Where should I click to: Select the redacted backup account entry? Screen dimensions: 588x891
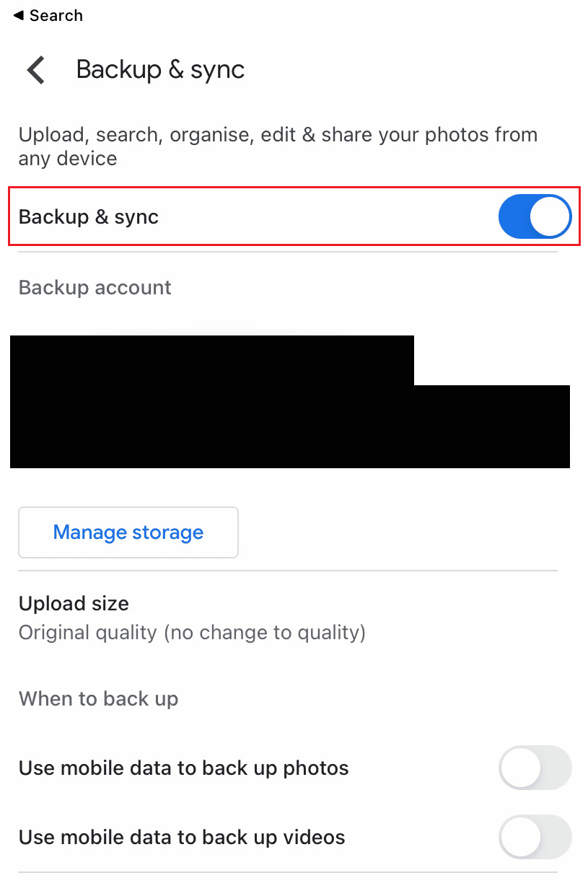click(290, 402)
